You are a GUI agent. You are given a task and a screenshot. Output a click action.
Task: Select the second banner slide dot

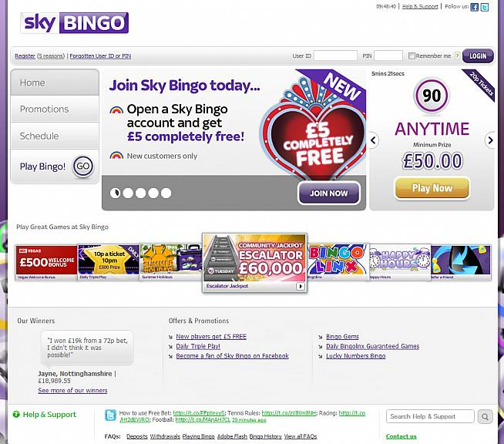coord(128,193)
